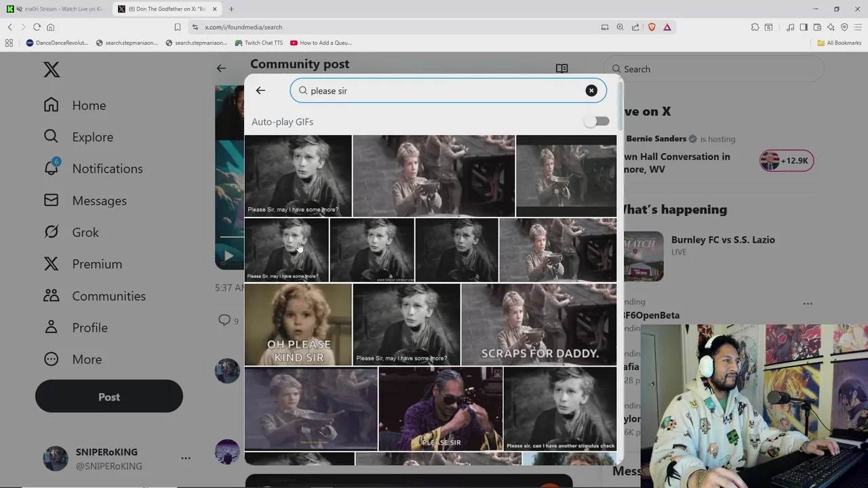
Task: Open Brave Shields lion icon
Action: point(652,27)
